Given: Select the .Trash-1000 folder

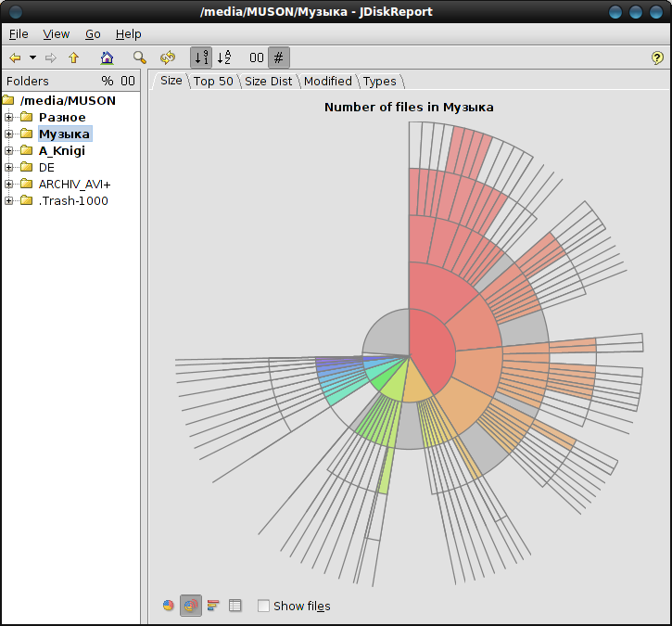Looking at the screenshot, I should click(73, 200).
